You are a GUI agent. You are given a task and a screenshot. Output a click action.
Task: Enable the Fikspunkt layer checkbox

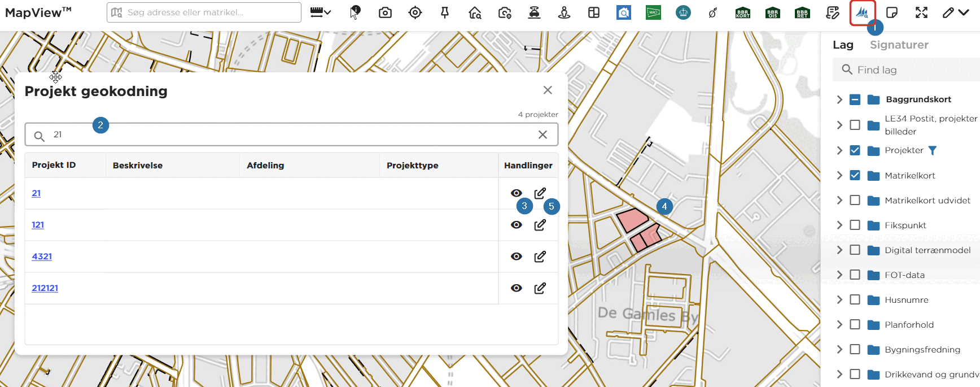[x=855, y=225]
